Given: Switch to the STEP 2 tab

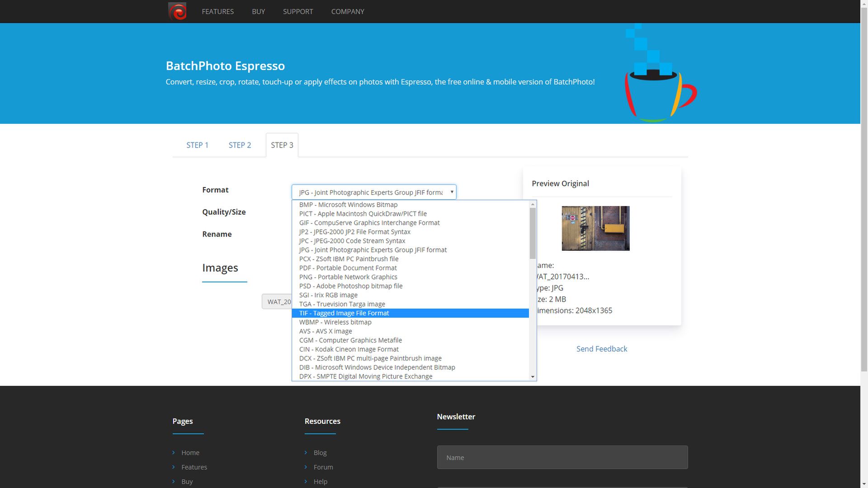Looking at the screenshot, I should [240, 145].
